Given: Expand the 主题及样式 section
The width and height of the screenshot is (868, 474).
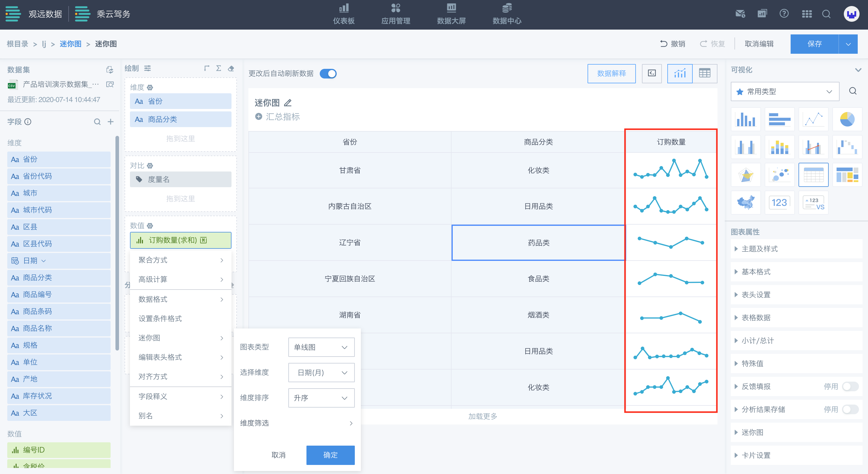Looking at the screenshot, I should tap(759, 249).
